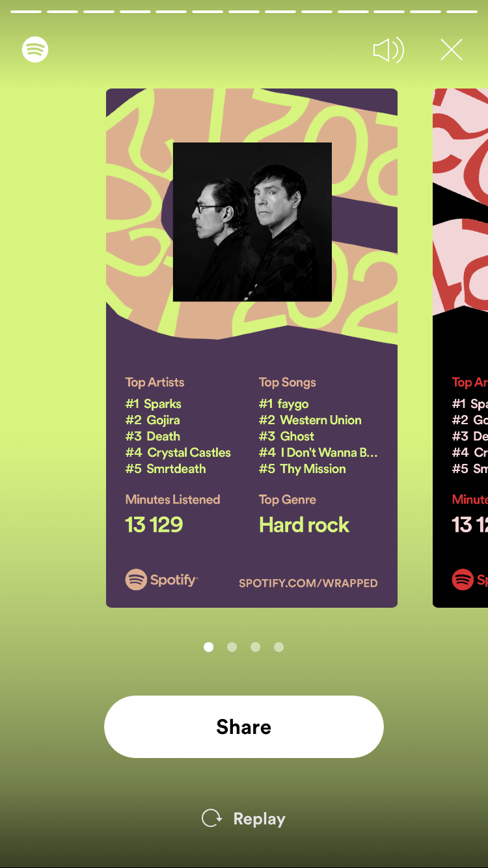Click the Sparks artist photo on purple card
The image size is (488, 868).
[252, 222]
